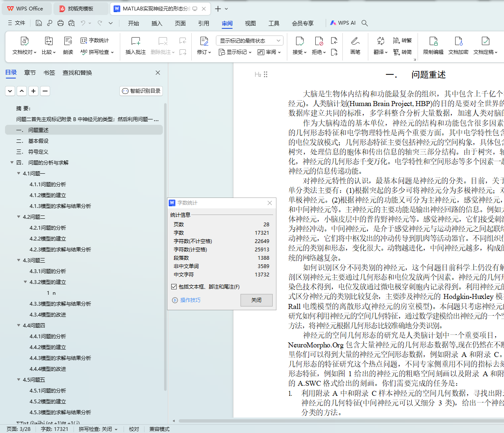Open 限制编辑 restrict editing
This screenshot has height=433, width=504.
[x=433, y=46]
